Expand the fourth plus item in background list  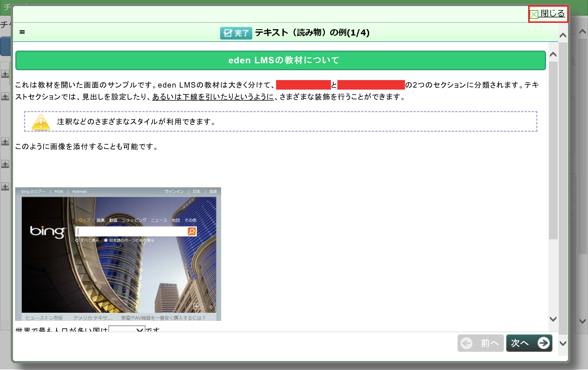5,164
